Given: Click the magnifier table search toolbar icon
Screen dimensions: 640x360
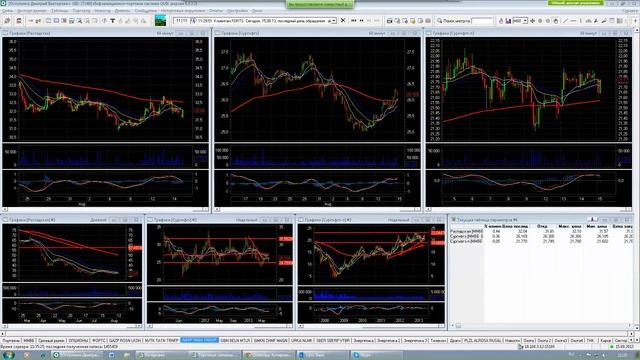Looking at the screenshot, I should pos(79,21).
